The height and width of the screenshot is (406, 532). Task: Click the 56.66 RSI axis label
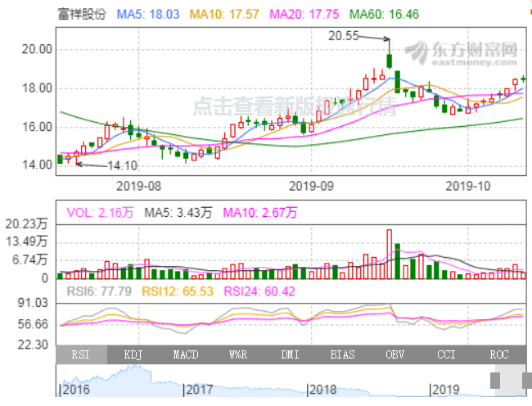click(34, 324)
